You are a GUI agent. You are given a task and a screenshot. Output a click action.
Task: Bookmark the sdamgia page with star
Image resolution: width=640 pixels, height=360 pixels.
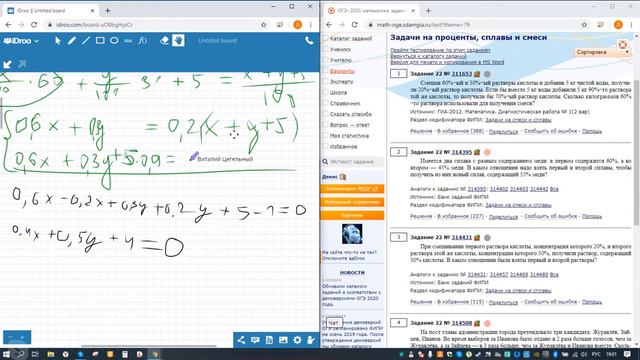coord(584,25)
